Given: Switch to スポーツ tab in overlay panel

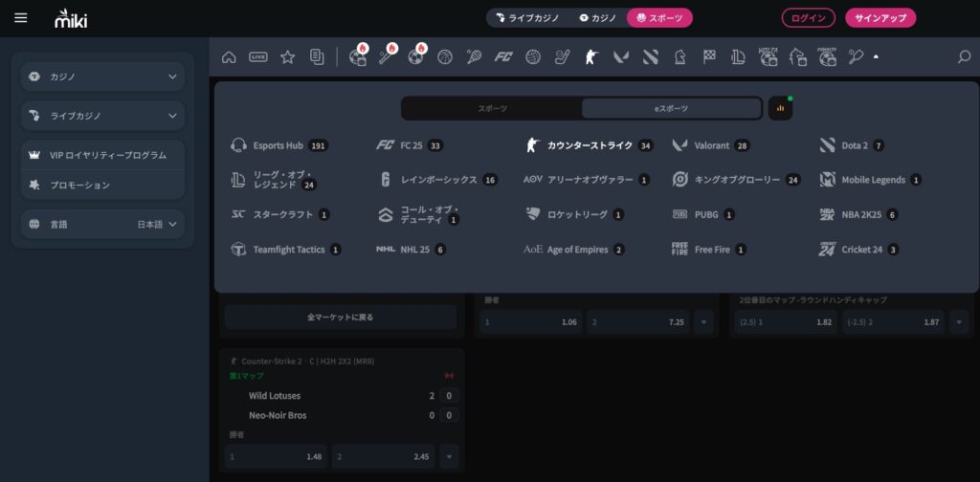Looking at the screenshot, I should [x=493, y=108].
